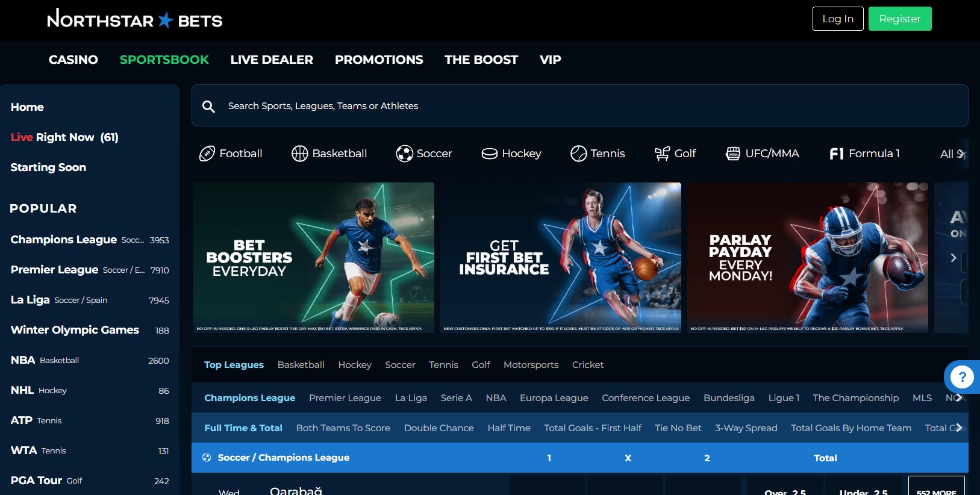Select Double Chance market
Screen dimensions: 980x495
coord(439,428)
